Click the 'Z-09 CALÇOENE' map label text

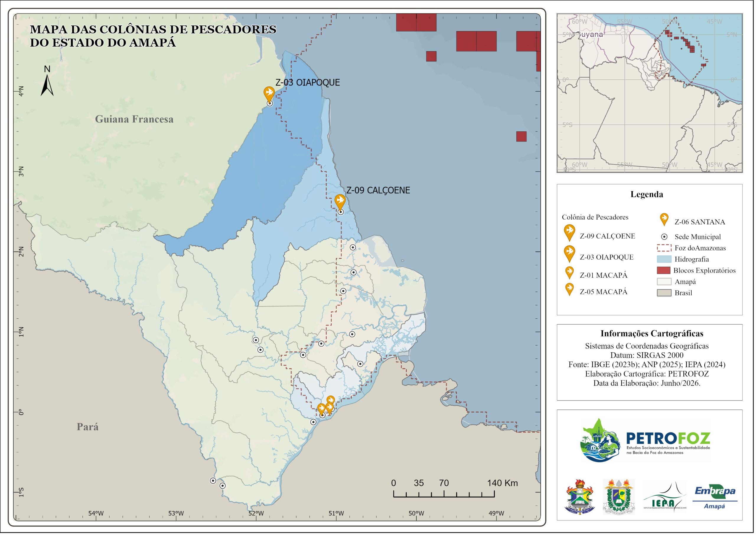click(378, 191)
